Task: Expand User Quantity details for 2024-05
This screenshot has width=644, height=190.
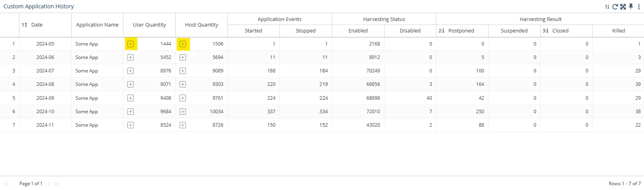Action: click(x=131, y=44)
